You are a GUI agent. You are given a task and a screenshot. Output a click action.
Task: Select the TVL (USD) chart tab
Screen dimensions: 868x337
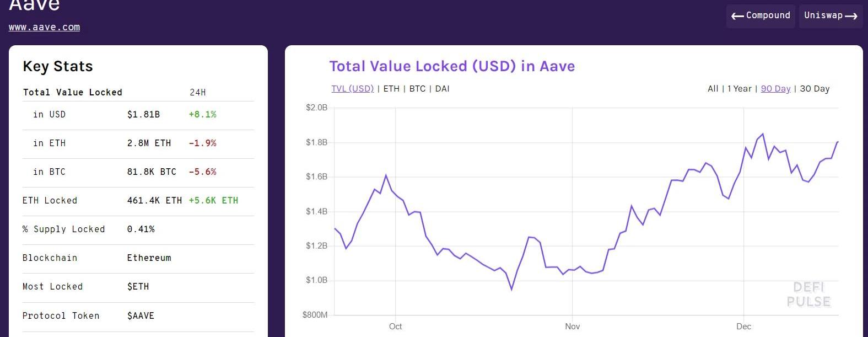(x=352, y=89)
